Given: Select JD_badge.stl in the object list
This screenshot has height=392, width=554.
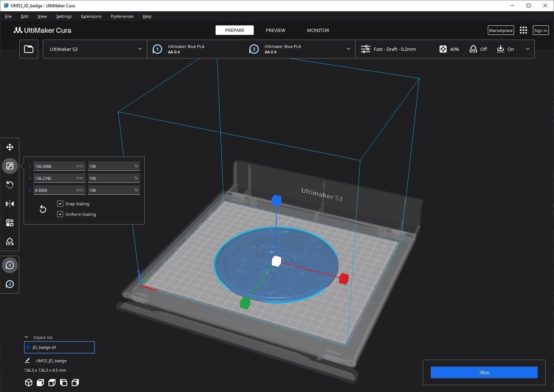Looking at the screenshot, I should [x=59, y=347].
